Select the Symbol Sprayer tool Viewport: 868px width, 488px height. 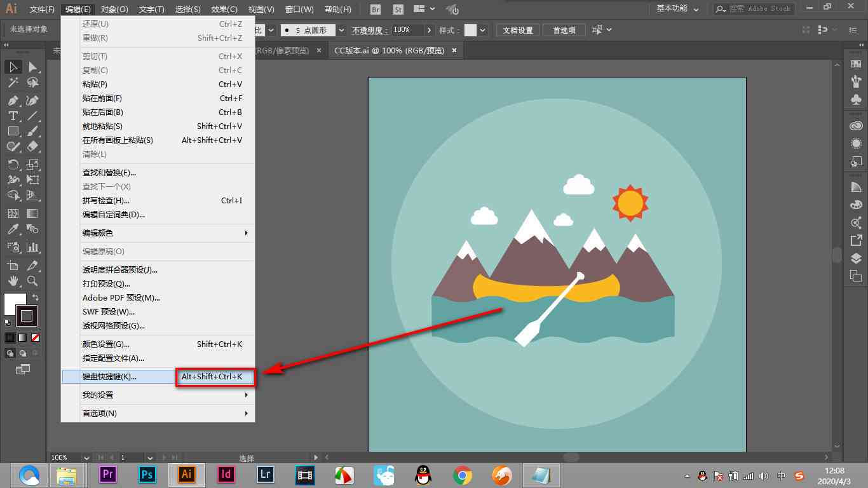pos(13,247)
